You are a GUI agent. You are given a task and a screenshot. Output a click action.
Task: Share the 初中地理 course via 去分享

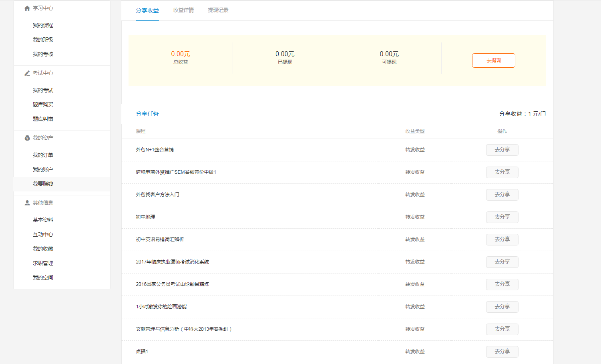pyautogui.click(x=502, y=217)
